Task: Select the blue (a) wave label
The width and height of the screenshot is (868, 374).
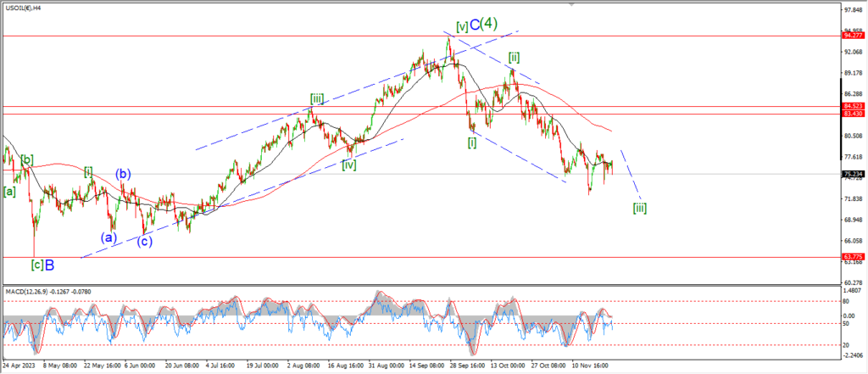Action: 108,237
